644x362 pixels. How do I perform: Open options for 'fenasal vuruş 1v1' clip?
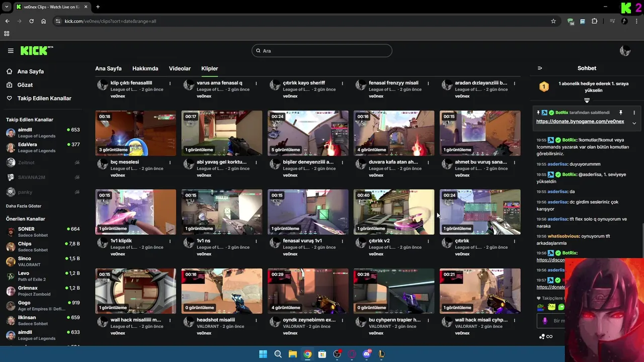click(x=342, y=241)
